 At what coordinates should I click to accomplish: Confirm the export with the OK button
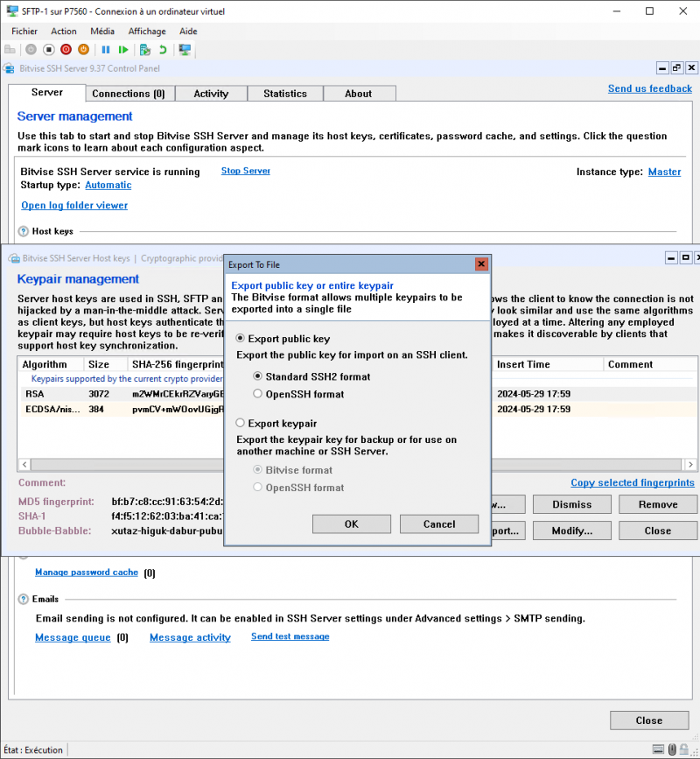[351, 524]
